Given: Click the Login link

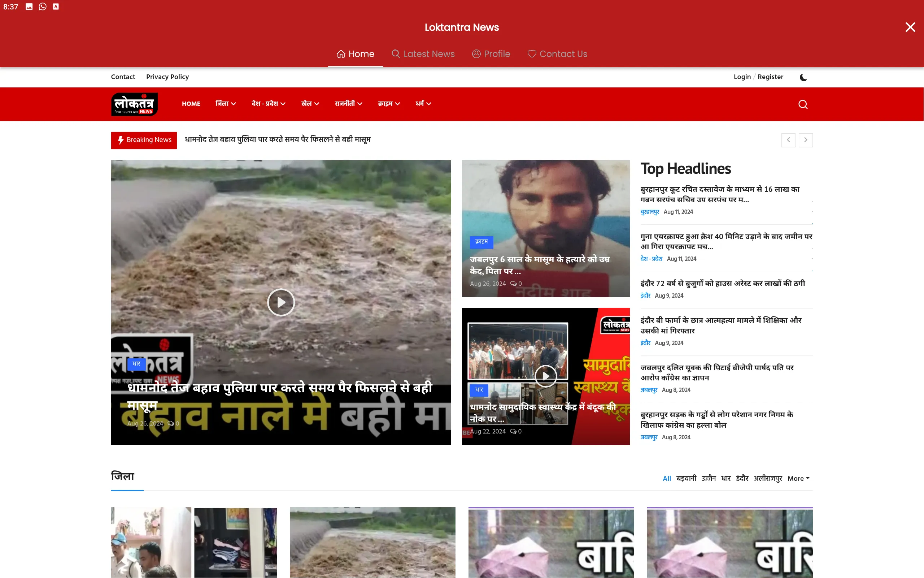Looking at the screenshot, I should pos(742,77).
